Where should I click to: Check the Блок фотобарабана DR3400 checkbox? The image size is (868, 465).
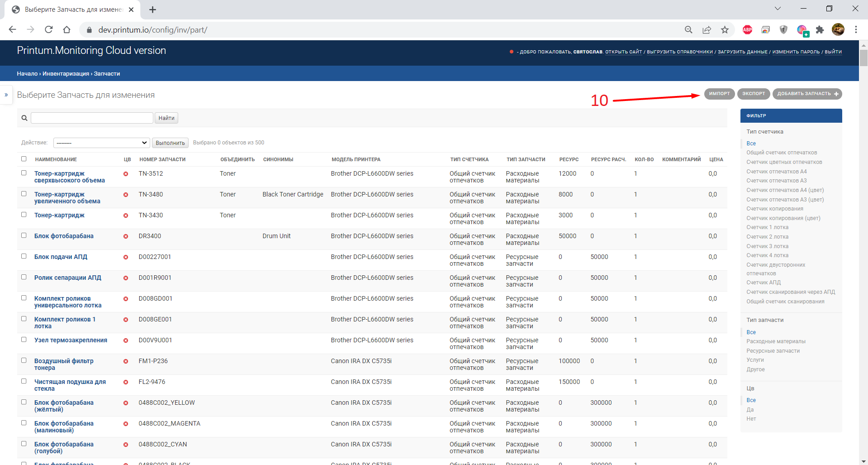point(24,235)
